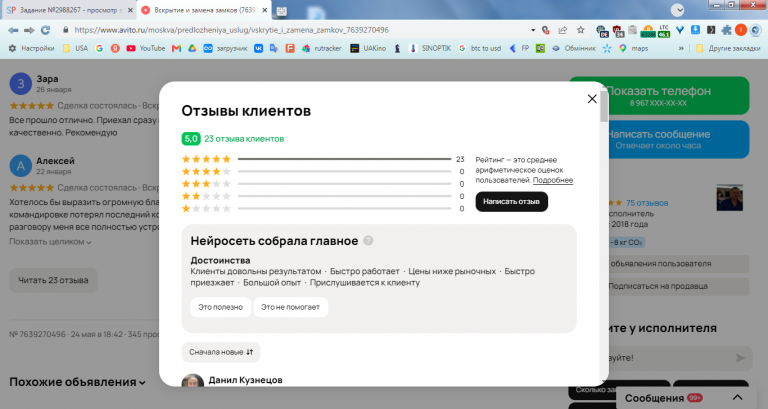Filter reviews by the four-star rating row
This screenshot has height=409, width=768.
pyautogui.click(x=323, y=171)
